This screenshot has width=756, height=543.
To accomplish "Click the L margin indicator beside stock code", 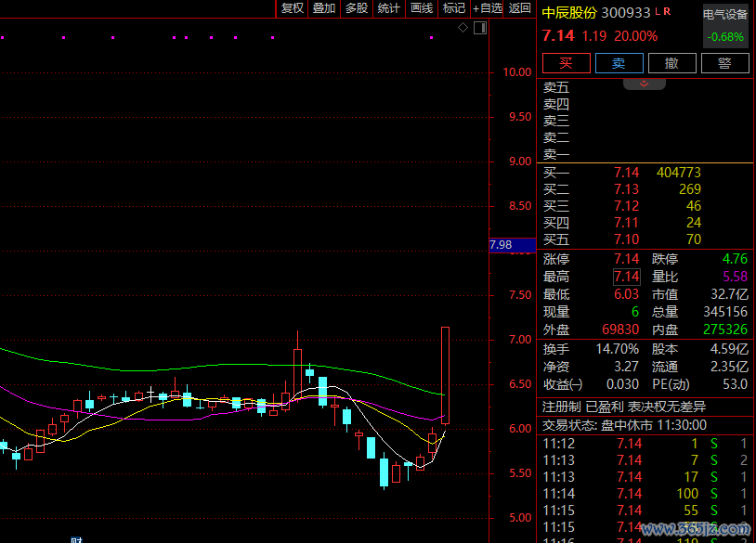I will pyautogui.click(x=658, y=11).
